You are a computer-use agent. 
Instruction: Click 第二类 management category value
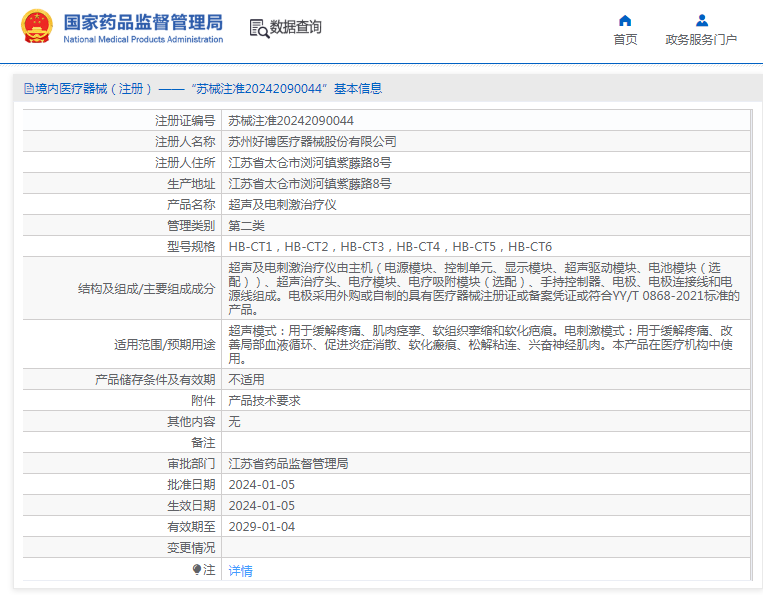[246, 225]
